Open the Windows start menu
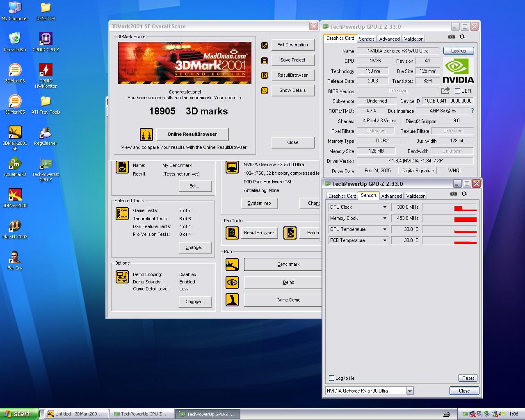The height and width of the screenshot is (420, 525). pos(20,414)
